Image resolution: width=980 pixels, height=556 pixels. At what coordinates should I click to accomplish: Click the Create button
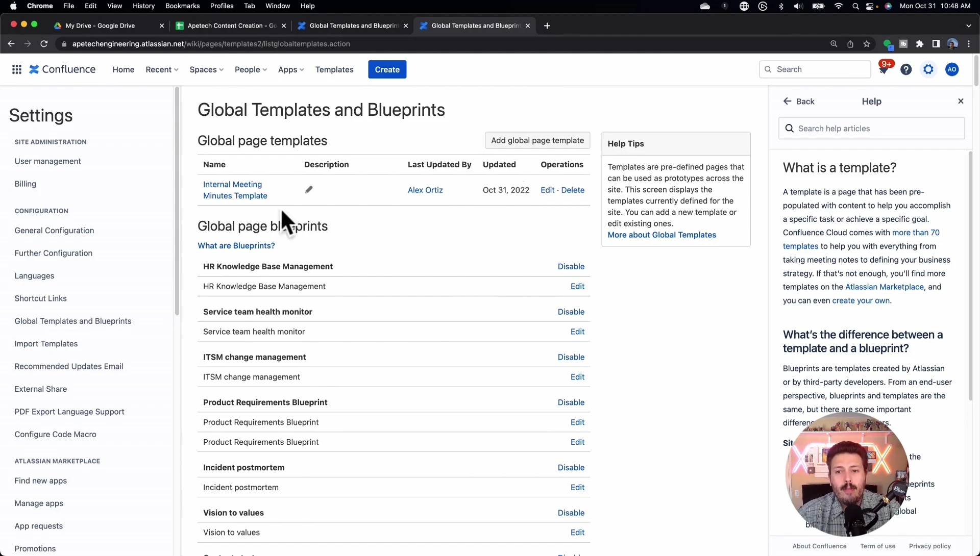point(387,69)
